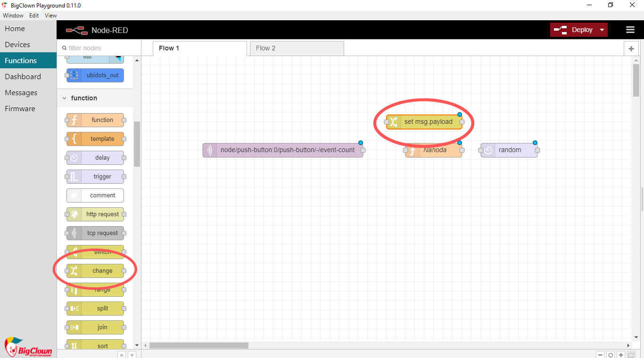Click the canvas scroll-left arrow

[x=145, y=345]
